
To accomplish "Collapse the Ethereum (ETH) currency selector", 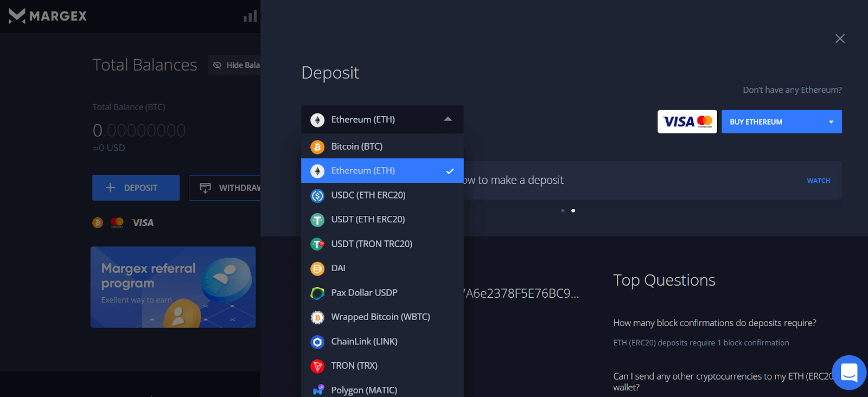I will pyautogui.click(x=382, y=119).
